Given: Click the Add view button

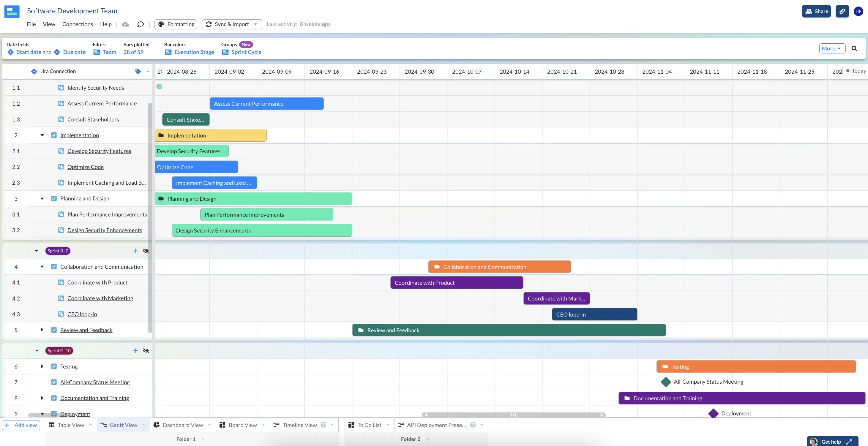Looking at the screenshot, I should (x=21, y=425).
